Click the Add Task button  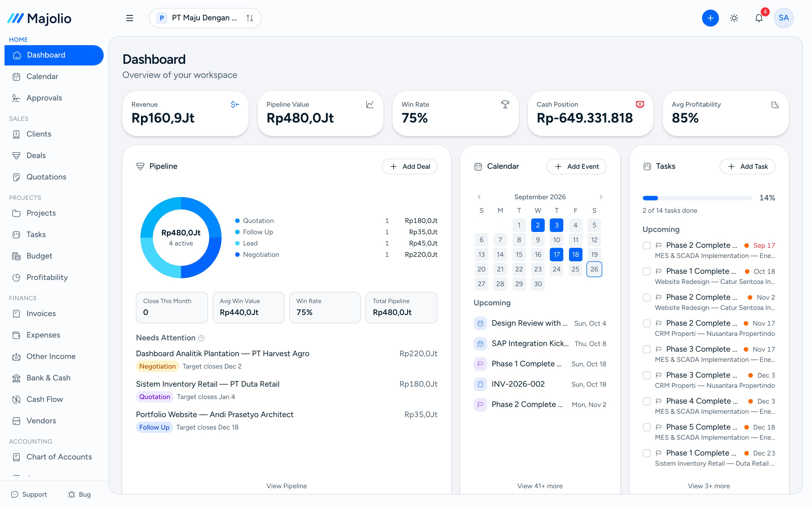(747, 167)
